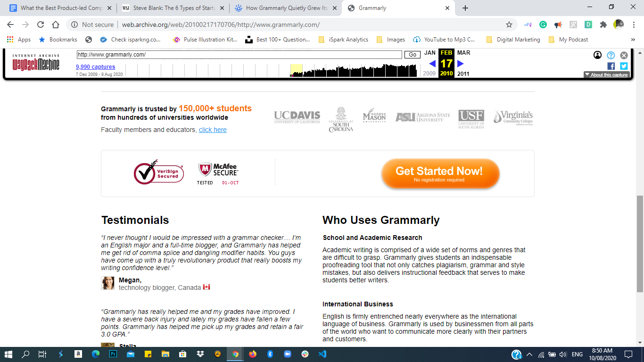This screenshot has height=362, width=644.
Task: Click the Arizona State University logo
Action: (x=423, y=117)
